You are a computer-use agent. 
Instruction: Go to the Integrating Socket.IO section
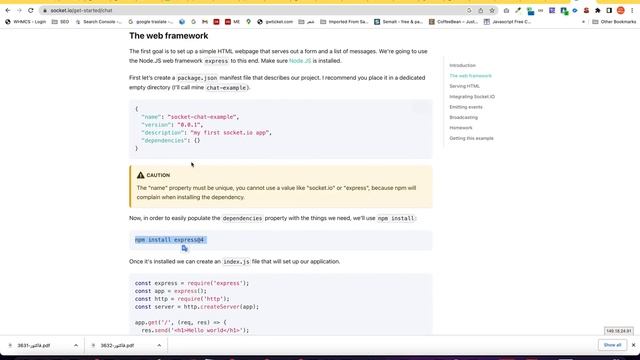pyautogui.click(x=472, y=97)
